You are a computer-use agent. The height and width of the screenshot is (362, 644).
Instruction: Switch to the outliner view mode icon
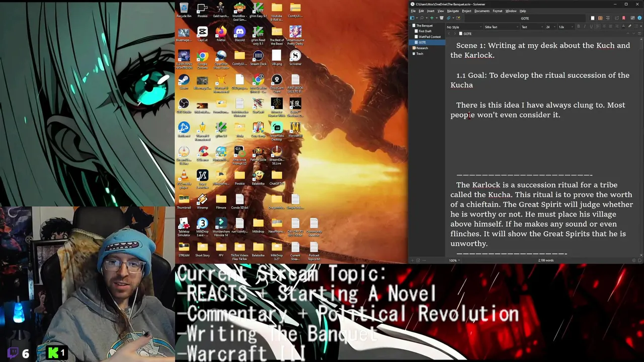click(x=608, y=18)
